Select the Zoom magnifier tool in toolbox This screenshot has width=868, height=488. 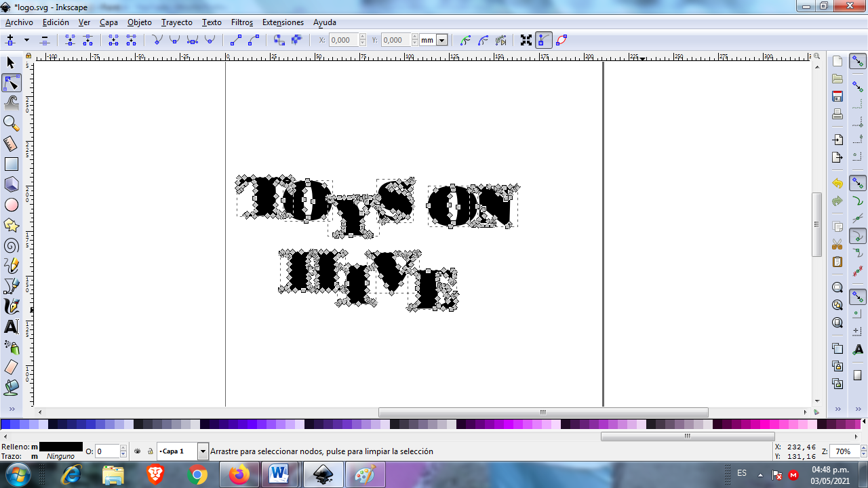12,123
